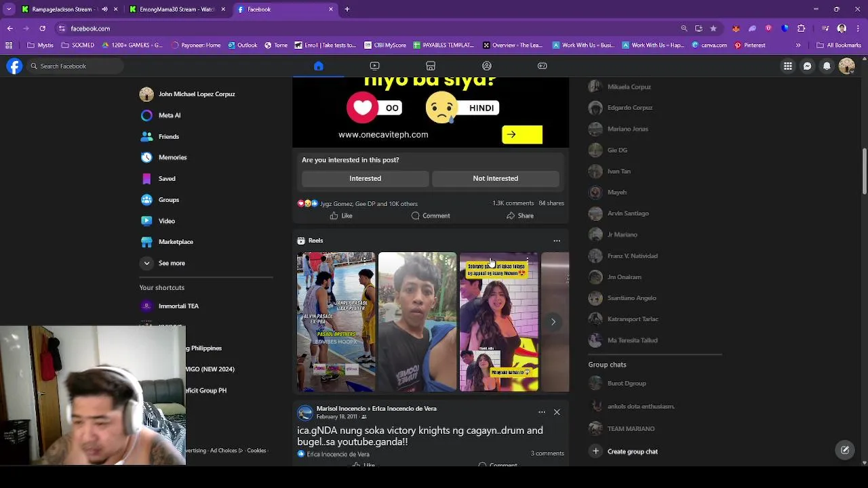This screenshot has width=868, height=488.
Task: Open Messenger icon in header
Action: [x=807, y=66]
